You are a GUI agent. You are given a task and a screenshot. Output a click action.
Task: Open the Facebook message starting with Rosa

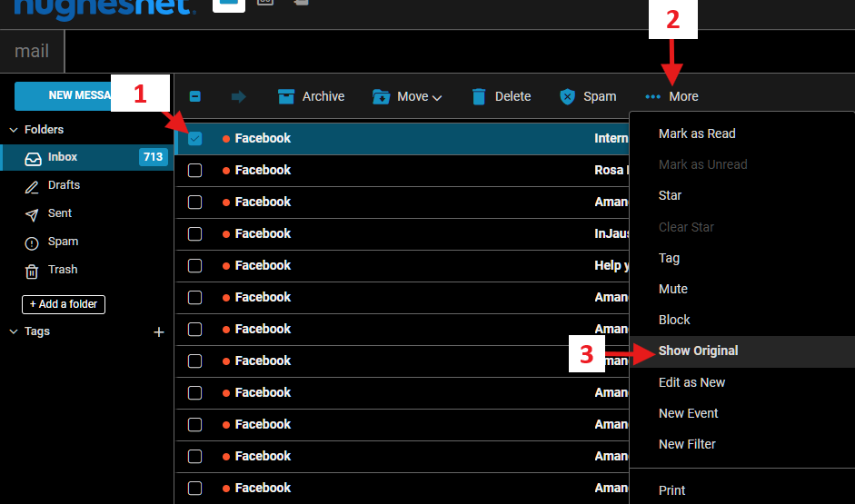(403, 171)
